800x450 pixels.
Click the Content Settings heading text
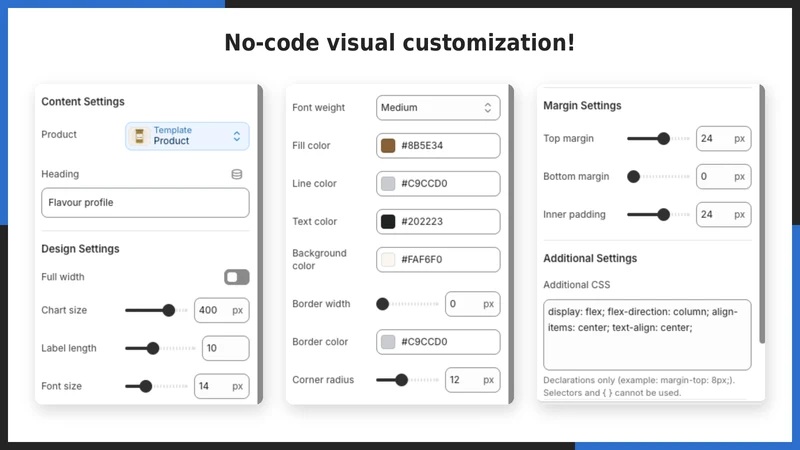83,102
